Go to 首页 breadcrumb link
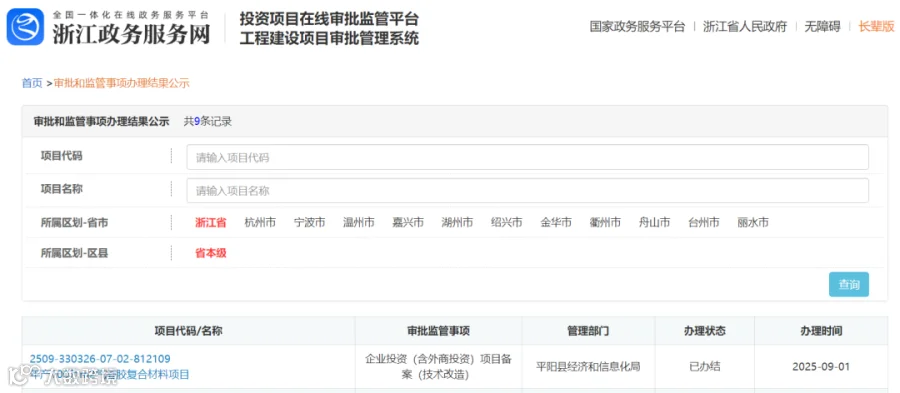Viewport: 900px width, 393px height. 32,83
